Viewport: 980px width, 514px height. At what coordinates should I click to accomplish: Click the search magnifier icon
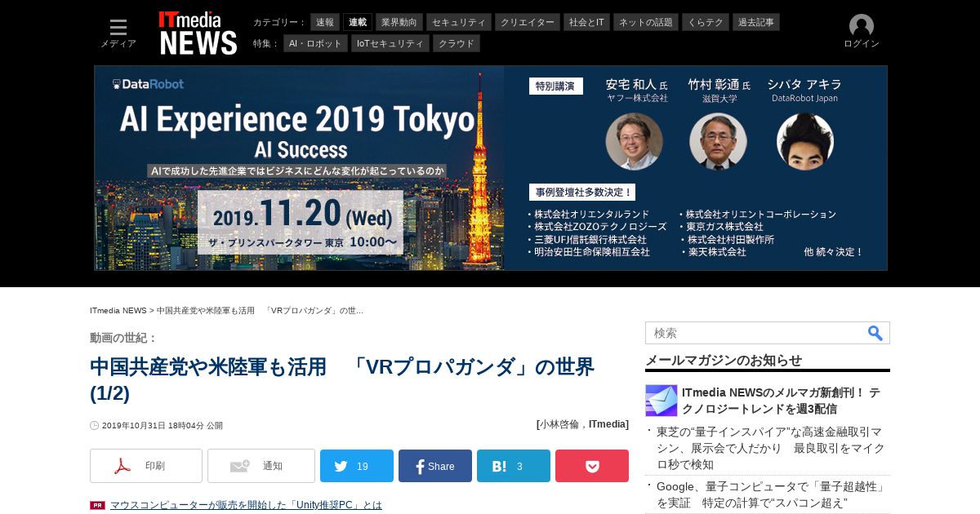875,333
